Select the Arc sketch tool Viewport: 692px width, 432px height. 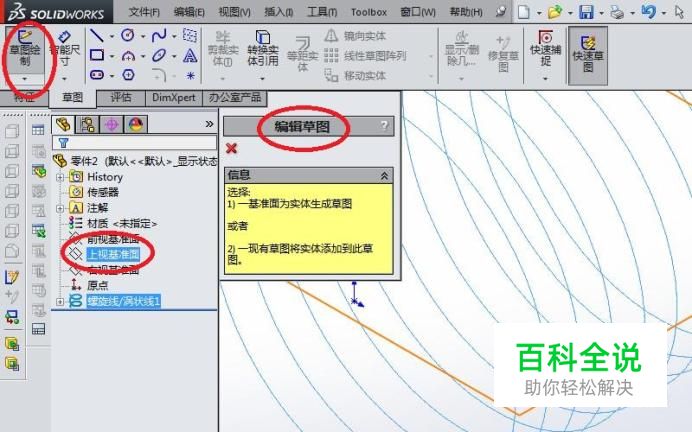tap(128, 56)
